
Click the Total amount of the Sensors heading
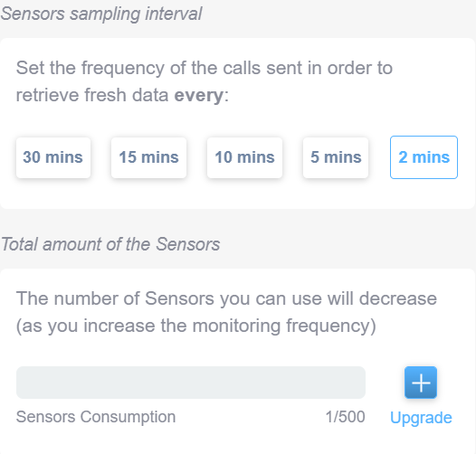coord(110,244)
